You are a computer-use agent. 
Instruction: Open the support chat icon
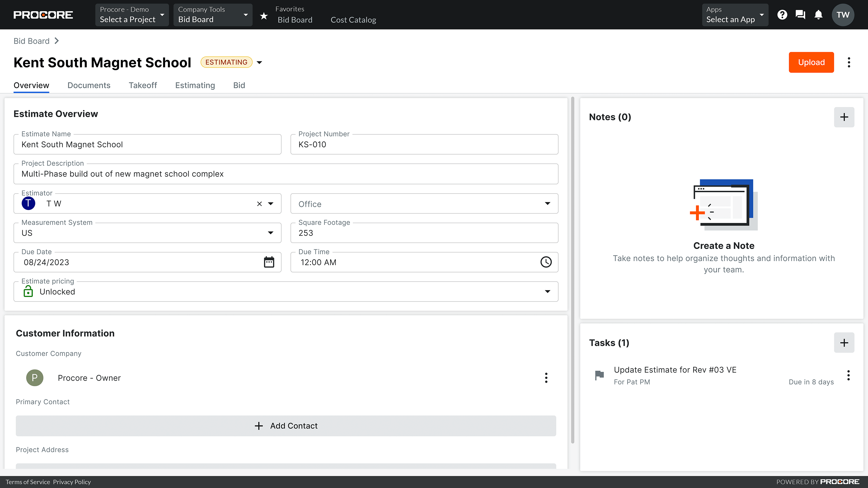click(x=800, y=14)
